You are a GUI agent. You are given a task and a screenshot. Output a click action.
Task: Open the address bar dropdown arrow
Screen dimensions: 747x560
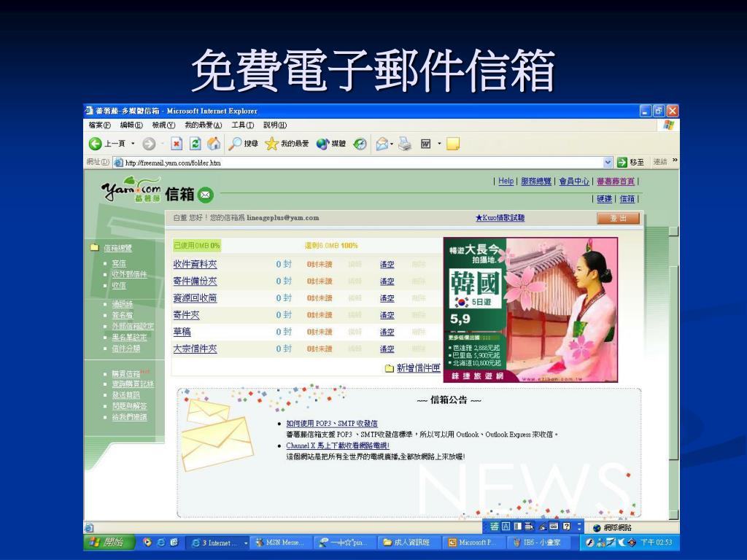[608, 162]
